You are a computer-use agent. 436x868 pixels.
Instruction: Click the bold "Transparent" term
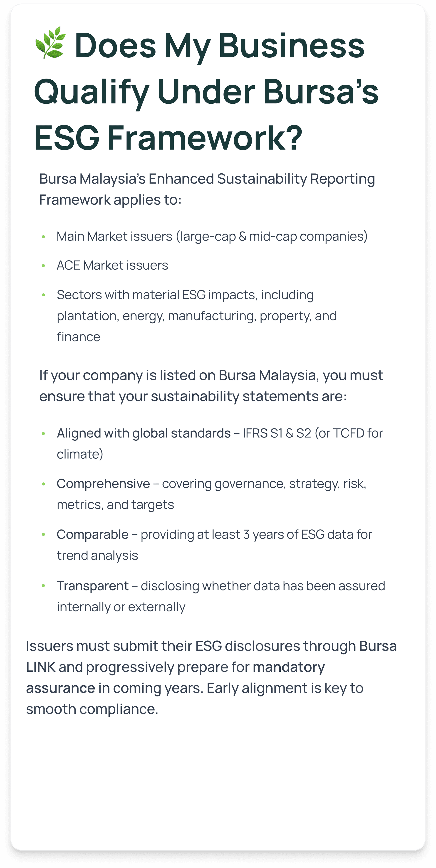pos(92,586)
